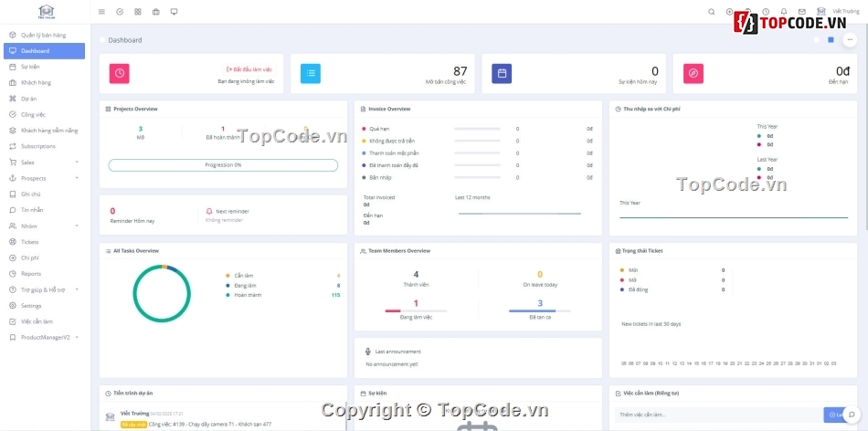This screenshot has height=431, width=868.
Task: Click the Ghi chú book icon
Action: tap(13, 194)
